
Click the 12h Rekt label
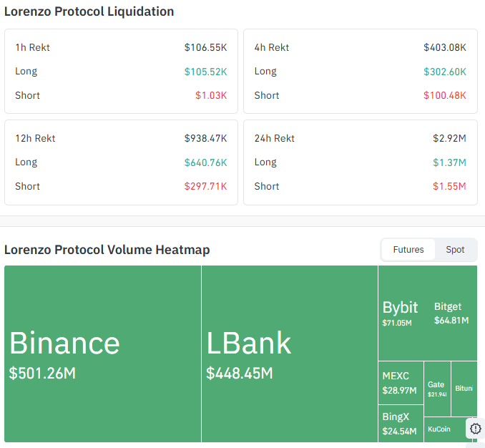tap(35, 138)
